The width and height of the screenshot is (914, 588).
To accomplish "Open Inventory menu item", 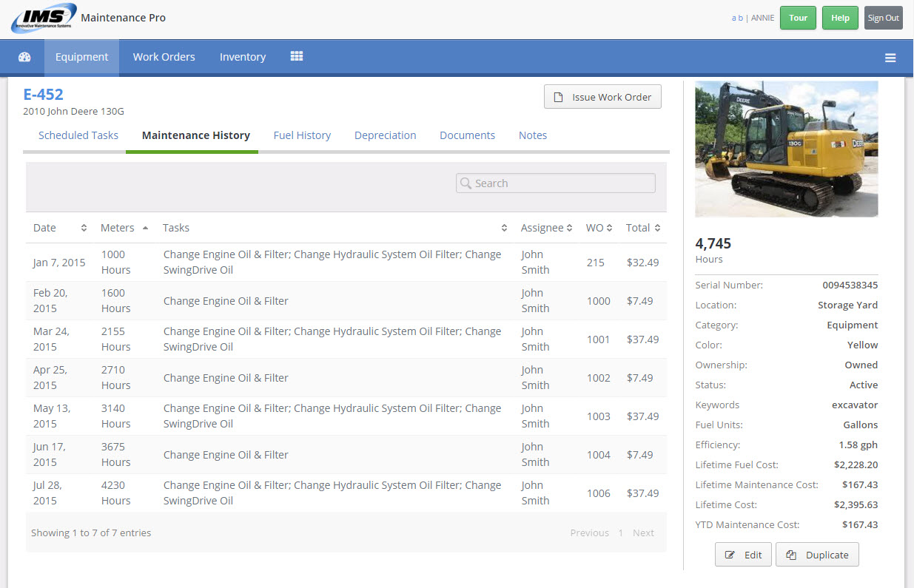I will point(243,57).
